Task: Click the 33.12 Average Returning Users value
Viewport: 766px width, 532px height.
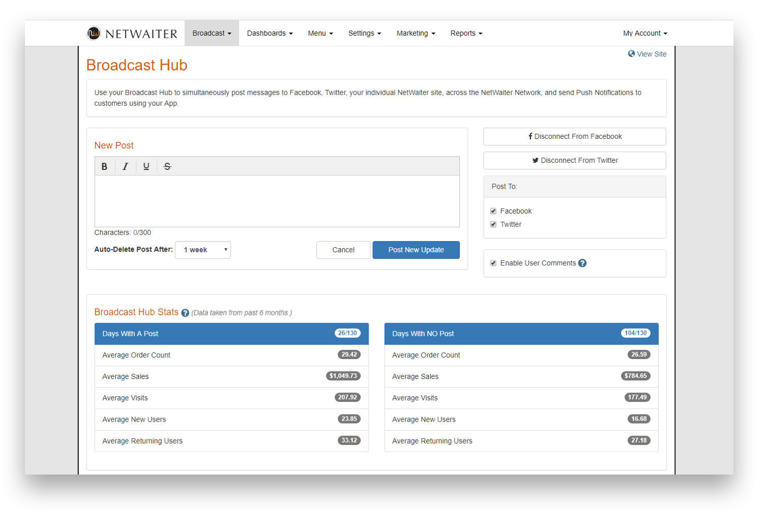Action: click(349, 440)
